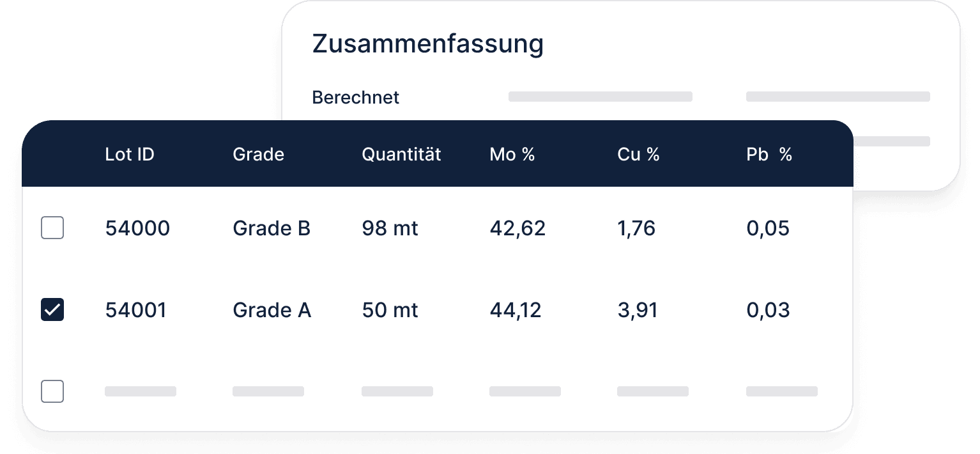Open lot number 54001
980x454 pixels.
135,310
